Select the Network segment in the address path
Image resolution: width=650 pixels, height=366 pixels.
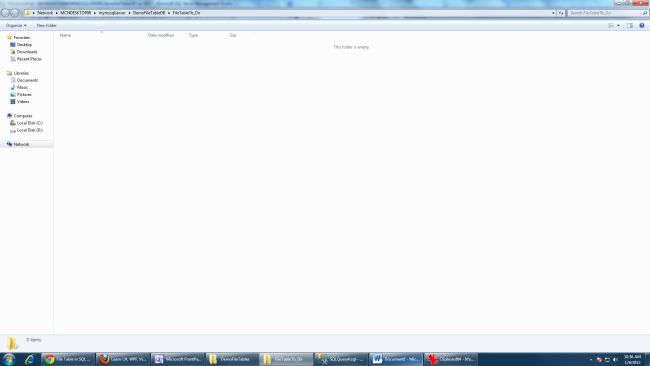pos(45,13)
